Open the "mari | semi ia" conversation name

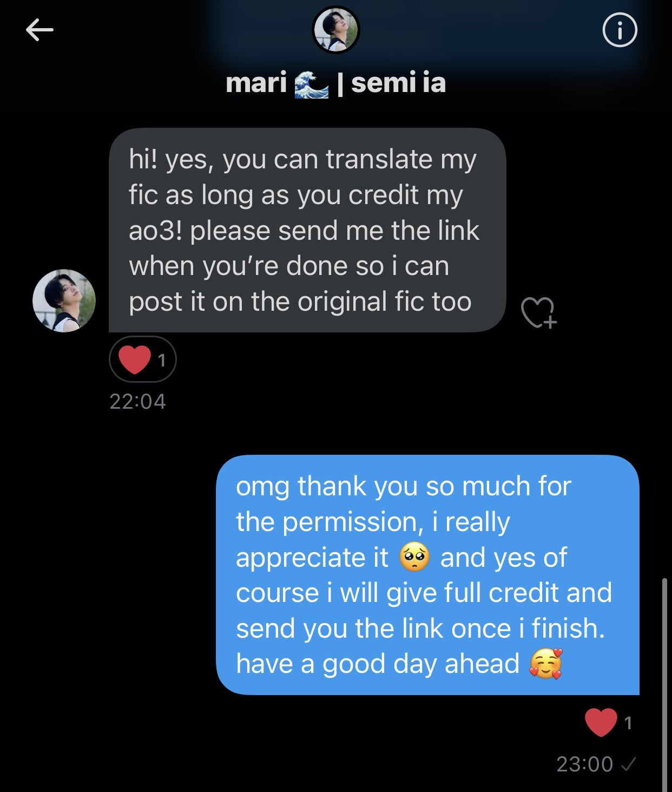(x=335, y=83)
